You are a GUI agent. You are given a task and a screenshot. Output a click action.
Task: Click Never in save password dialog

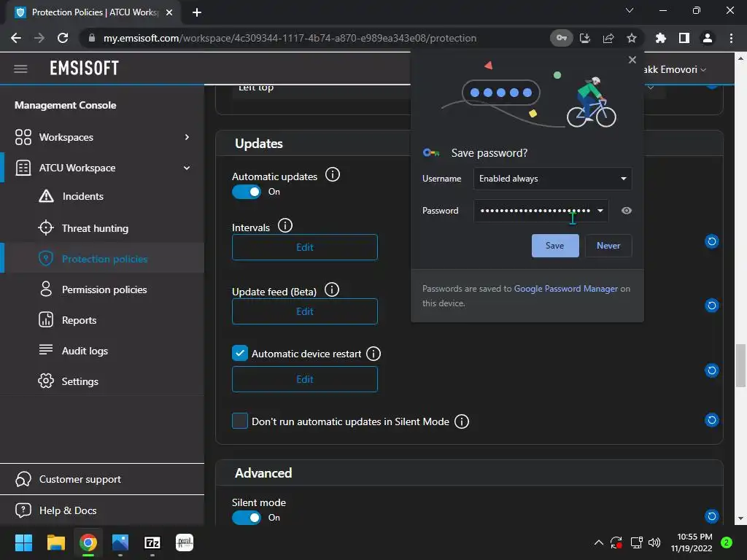(608, 246)
